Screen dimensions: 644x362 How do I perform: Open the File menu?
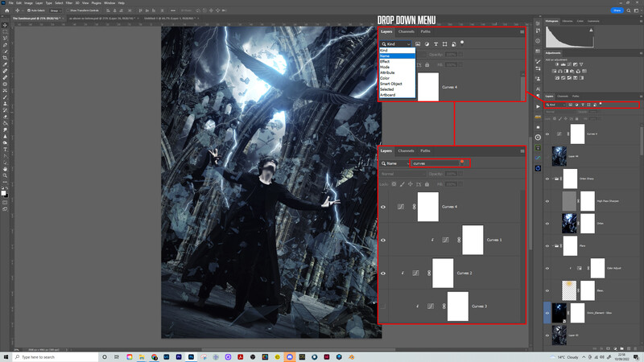click(11, 3)
